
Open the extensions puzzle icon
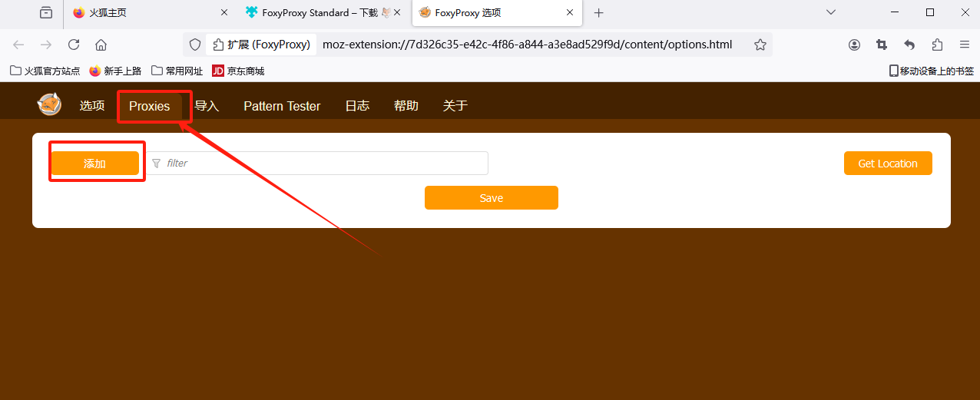click(937, 45)
